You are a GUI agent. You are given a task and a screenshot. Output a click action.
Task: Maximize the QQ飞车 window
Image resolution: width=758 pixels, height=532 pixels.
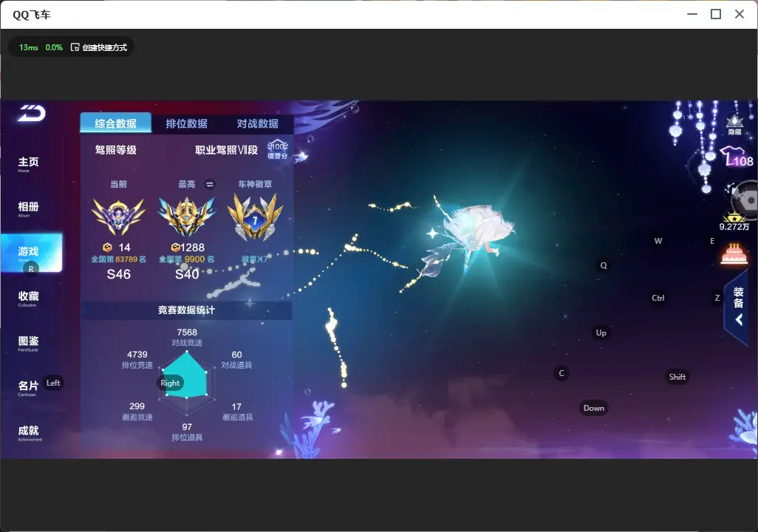point(716,15)
